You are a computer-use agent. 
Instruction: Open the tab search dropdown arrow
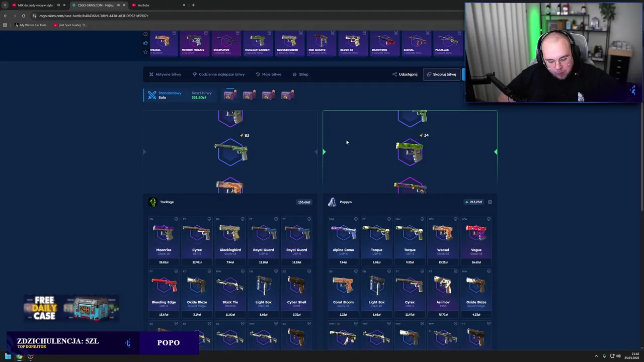pyautogui.click(x=5, y=5)
